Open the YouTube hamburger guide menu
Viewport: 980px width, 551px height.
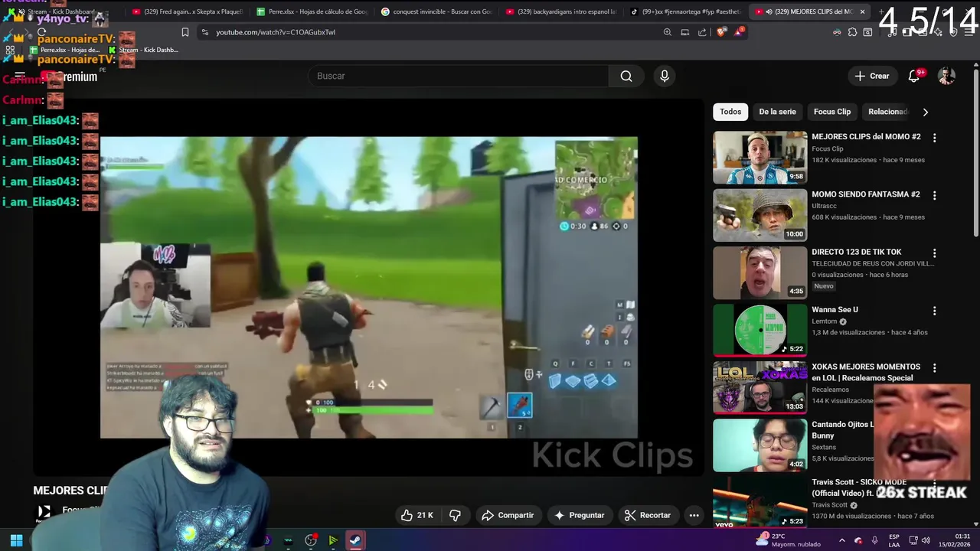click(20, 76)
